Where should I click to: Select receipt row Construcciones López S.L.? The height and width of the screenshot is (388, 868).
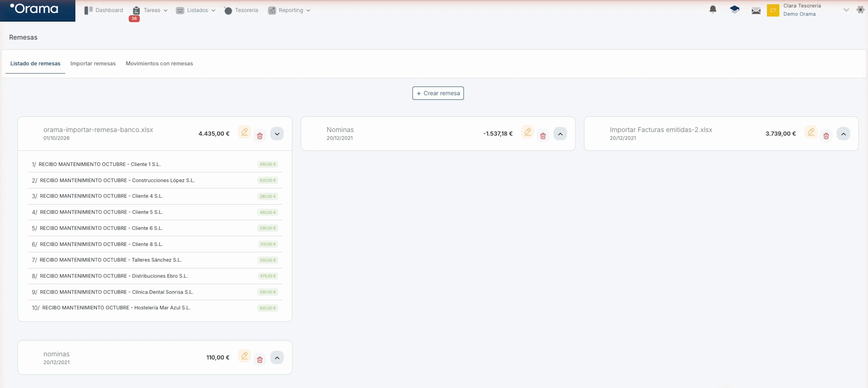coord(155,180)
